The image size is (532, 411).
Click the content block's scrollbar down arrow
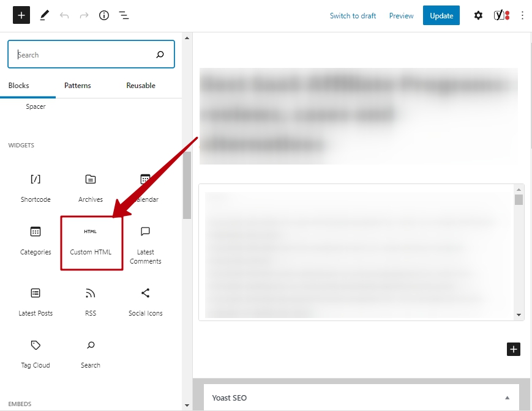(x=519, y=315)
